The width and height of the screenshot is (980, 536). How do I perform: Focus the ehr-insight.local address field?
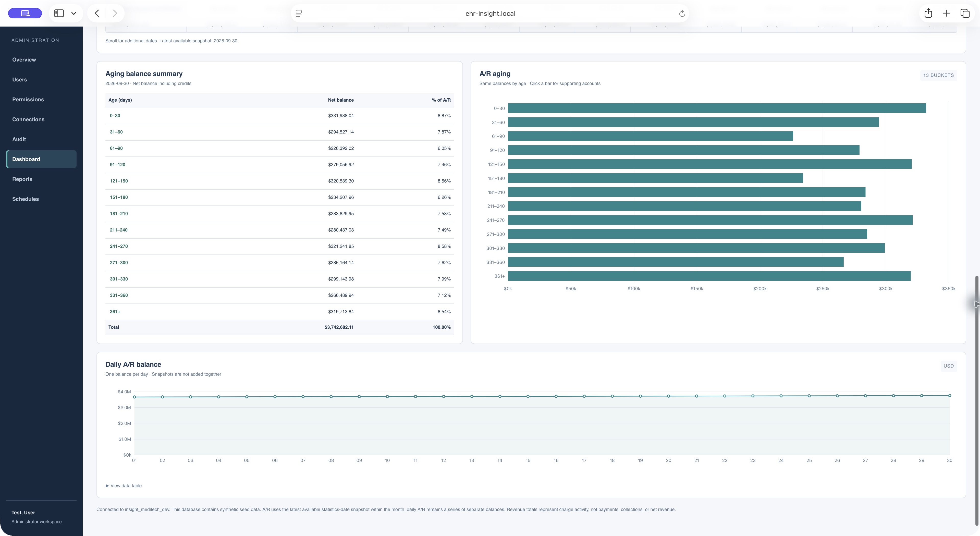pyautogui.click(x=490, y=13)
